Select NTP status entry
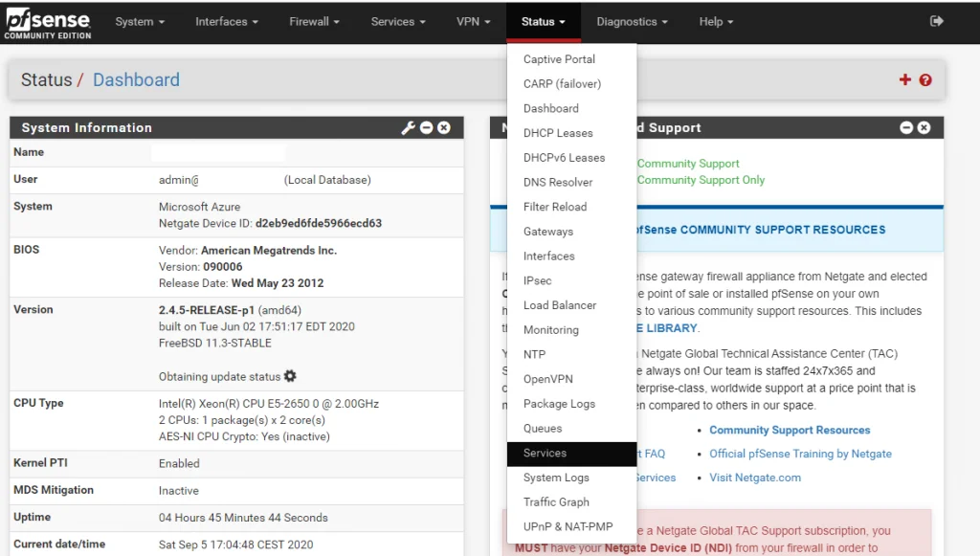Viewport: 980px width, 556px height. [572, 354]
